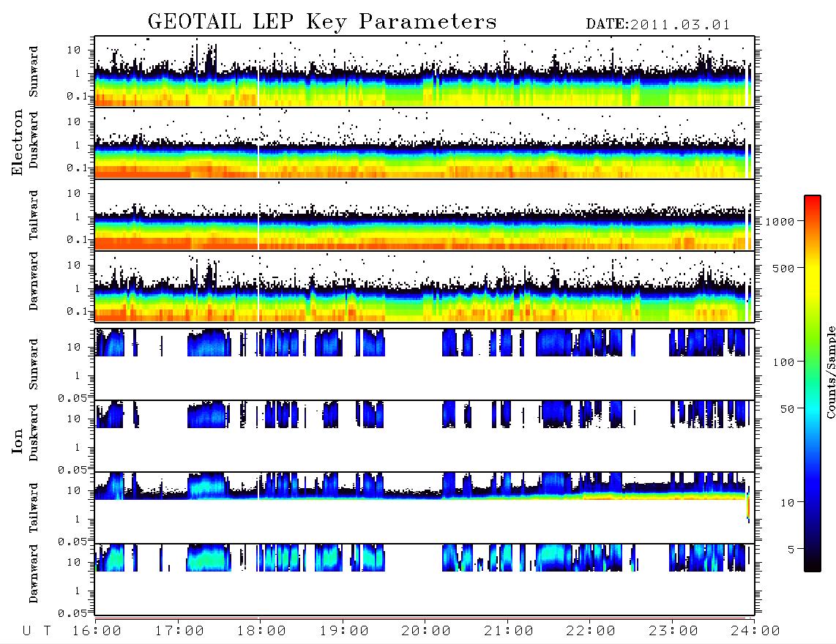Click "1" tick of Electron Tailward panel

coord(78,217)
